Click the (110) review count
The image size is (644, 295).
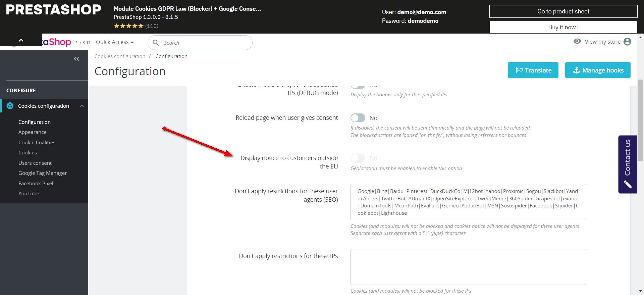pyautogui.click(x=152, y=26)
